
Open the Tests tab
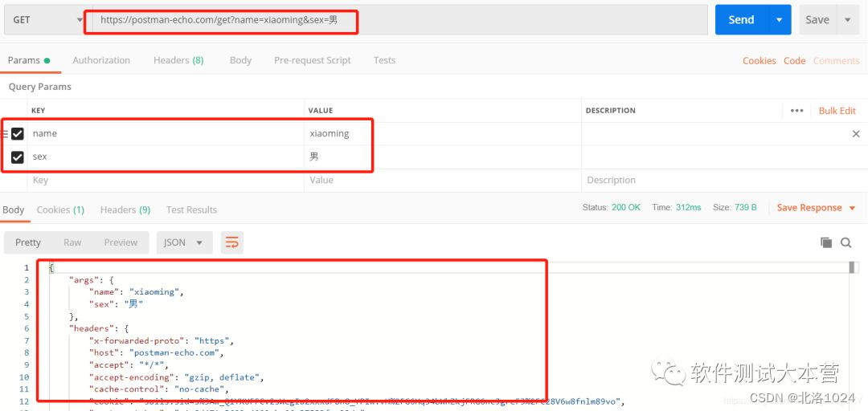click(384, 60)
